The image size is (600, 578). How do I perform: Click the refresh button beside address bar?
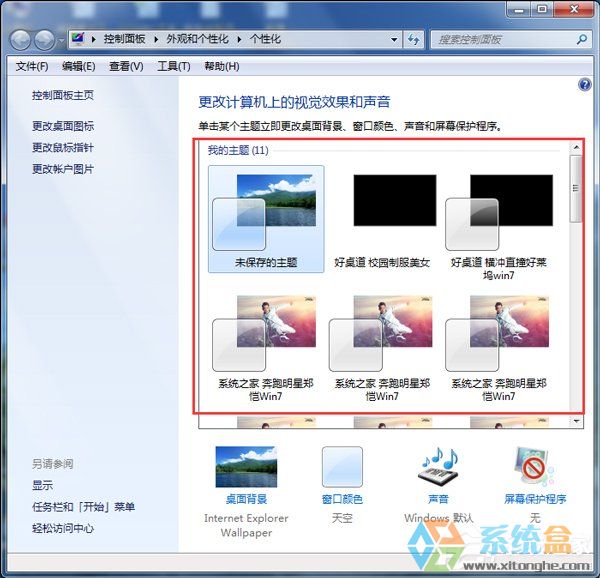tap(413, 39)
